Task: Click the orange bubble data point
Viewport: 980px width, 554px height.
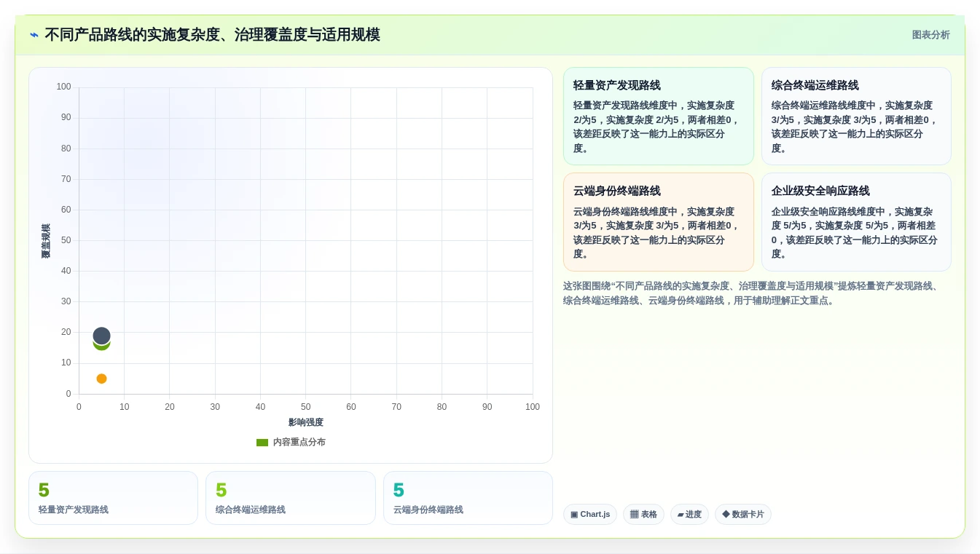Action: (x=102, y=379)
